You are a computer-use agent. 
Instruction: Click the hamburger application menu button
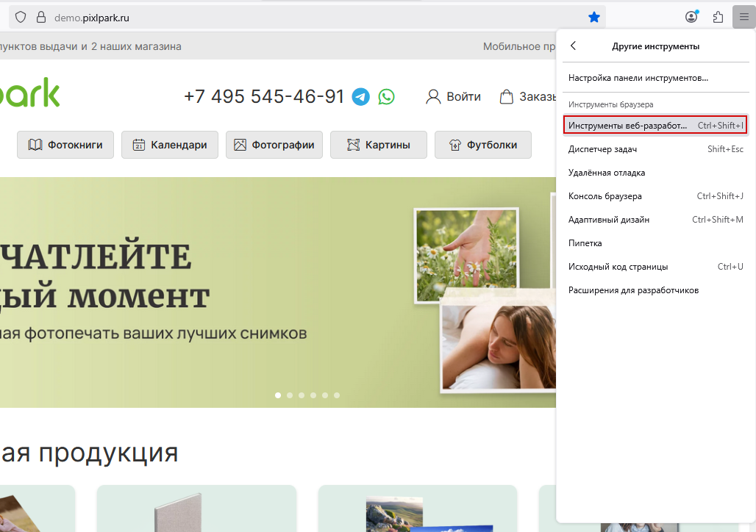744,17
